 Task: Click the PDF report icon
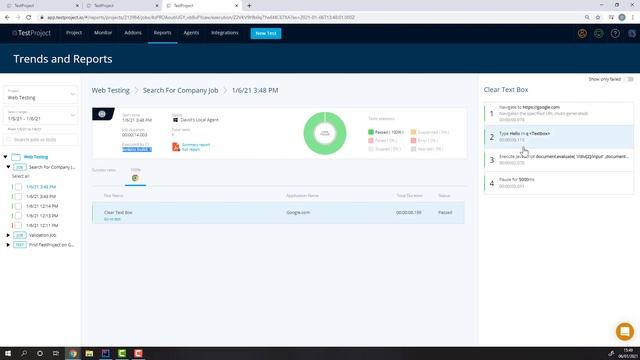176,147
